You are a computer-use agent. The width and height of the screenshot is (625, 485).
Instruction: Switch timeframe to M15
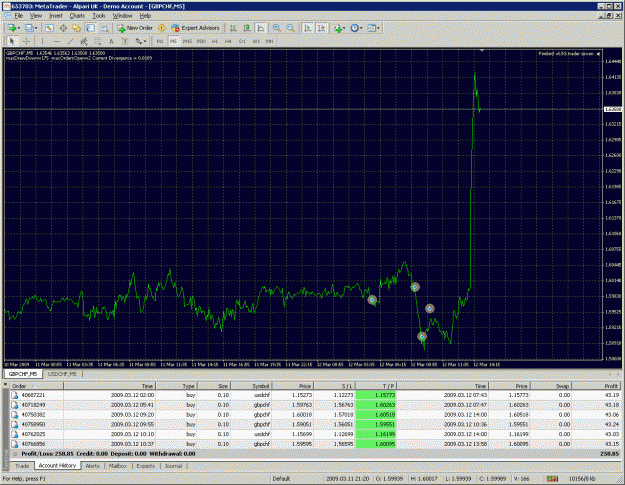pyautogui.click(x=187, y=41)
